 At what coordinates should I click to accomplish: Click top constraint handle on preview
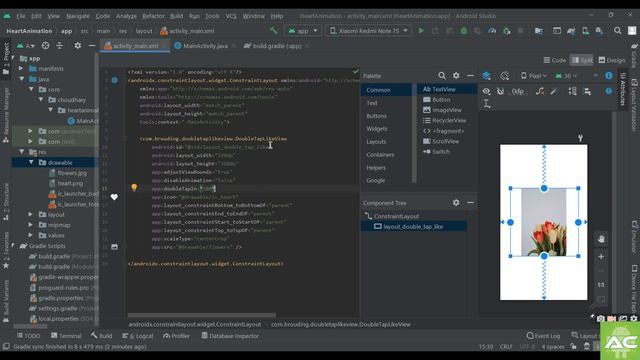[x=544, y=188]
